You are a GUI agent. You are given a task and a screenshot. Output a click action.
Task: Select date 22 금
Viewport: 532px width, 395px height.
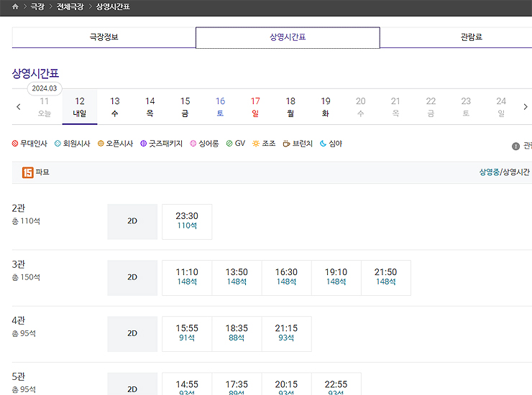pos(431,107)
